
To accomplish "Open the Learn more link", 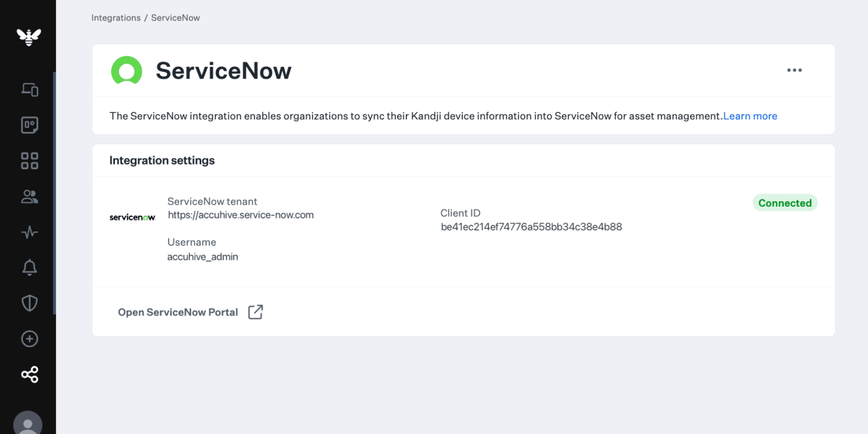I will coord(750,116).
